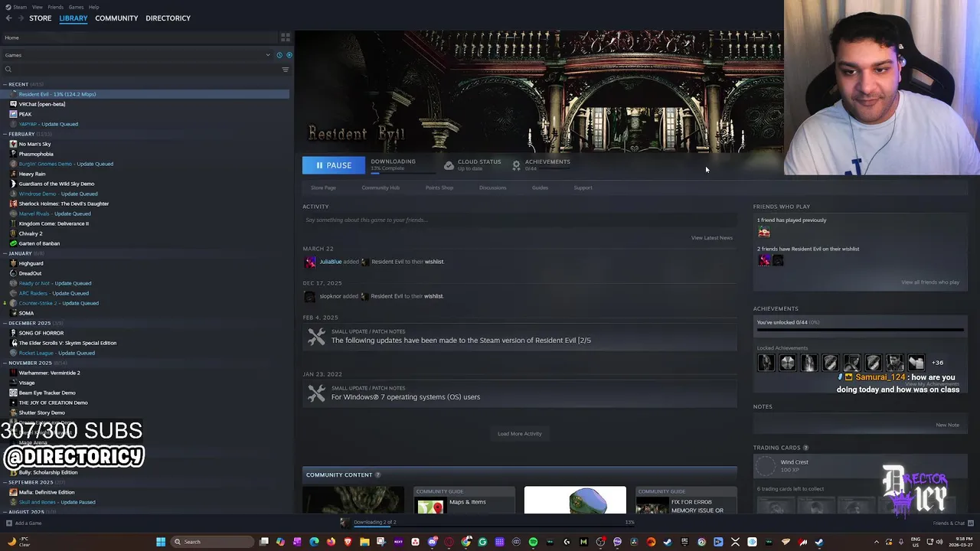This screenshot has width=980, height=551.
Task: Open the Games menu
Action: coord(76,7)
